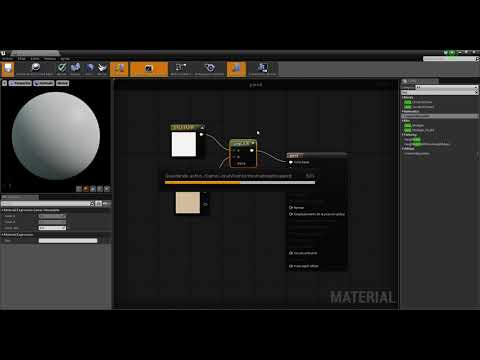Click the Lerp node B input pin
480x360 pixels.
pyautogui.click(x=234, y=157)
